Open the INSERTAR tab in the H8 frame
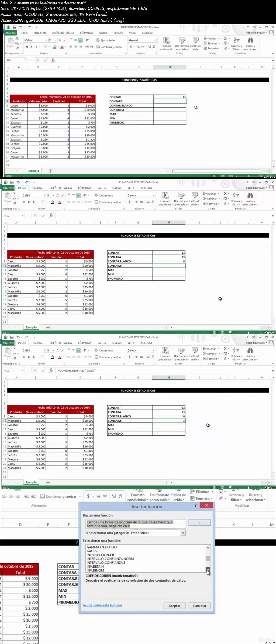 pyautogui.click(x=40, y=33)
